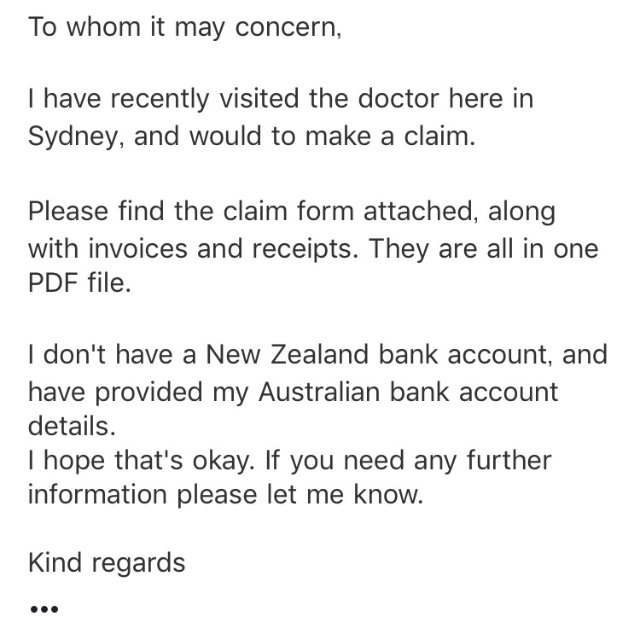Click the 'Kind regards' sign-off
This screenshot has height=640, width=640.
point(107,563)
